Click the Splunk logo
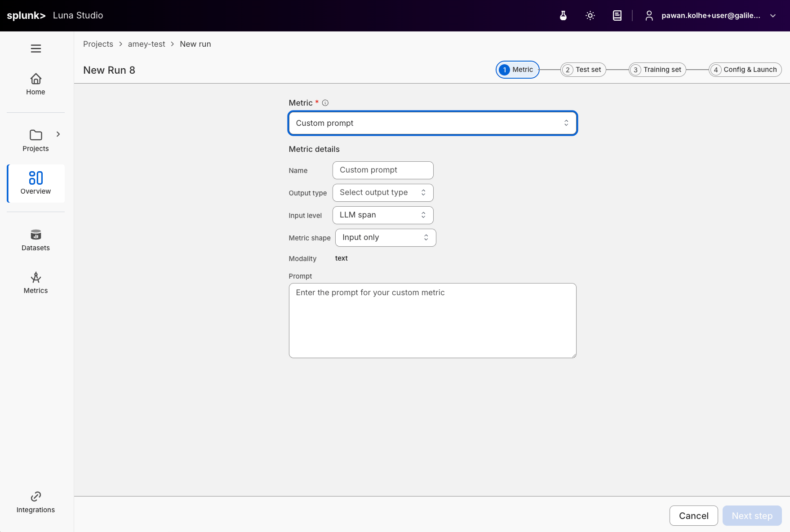Screen dimensions: 790x532 [x=26, y=16]
